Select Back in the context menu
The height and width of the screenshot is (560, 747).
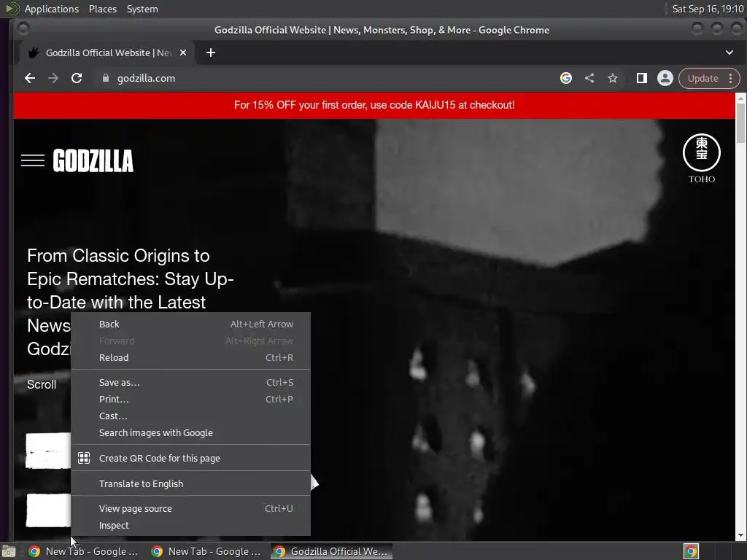point(190,324)
